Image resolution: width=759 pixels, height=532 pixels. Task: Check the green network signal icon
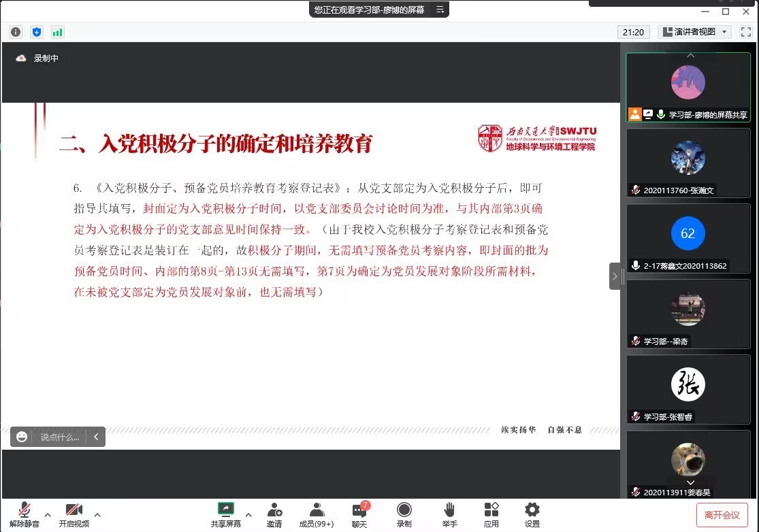57,32
